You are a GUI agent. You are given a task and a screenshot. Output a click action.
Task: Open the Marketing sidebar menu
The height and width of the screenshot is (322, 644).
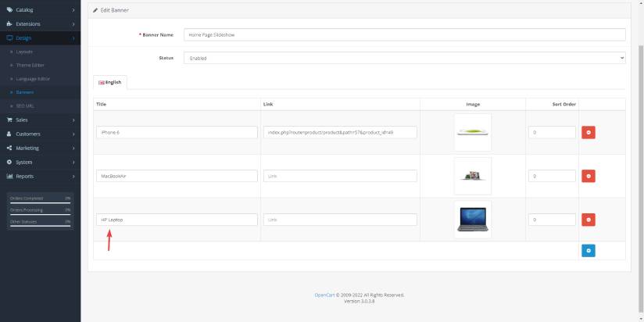point(40,148)
